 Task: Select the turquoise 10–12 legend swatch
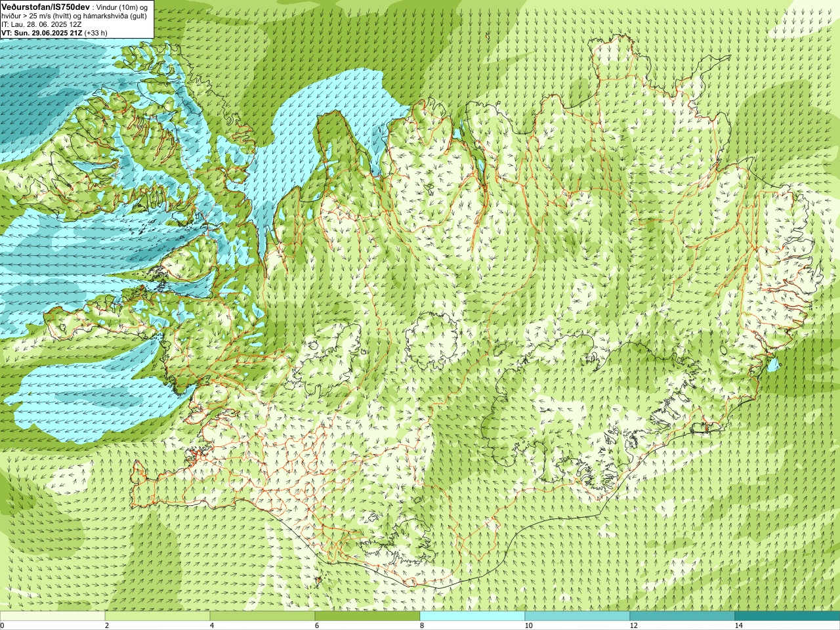[577, 616]
